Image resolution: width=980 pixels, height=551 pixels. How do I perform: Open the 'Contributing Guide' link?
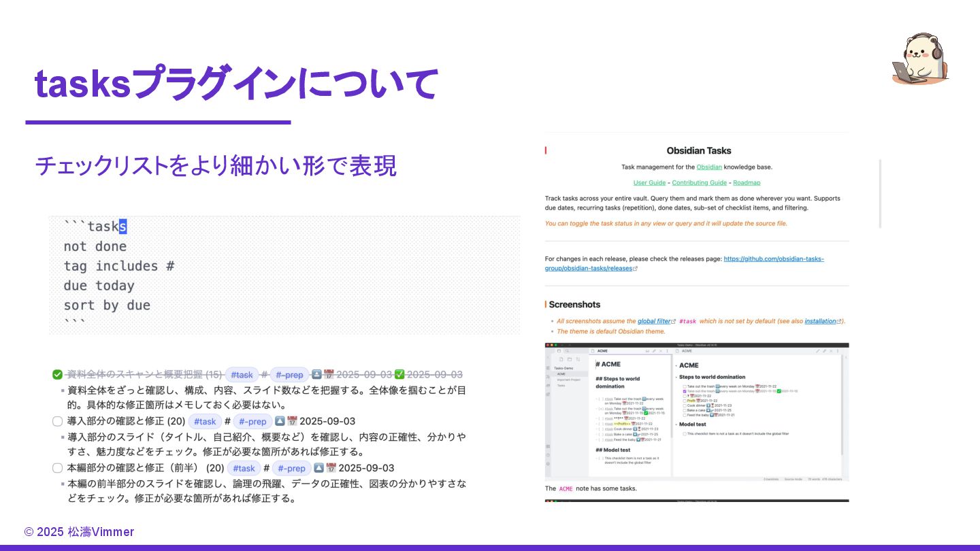[699, 182]
